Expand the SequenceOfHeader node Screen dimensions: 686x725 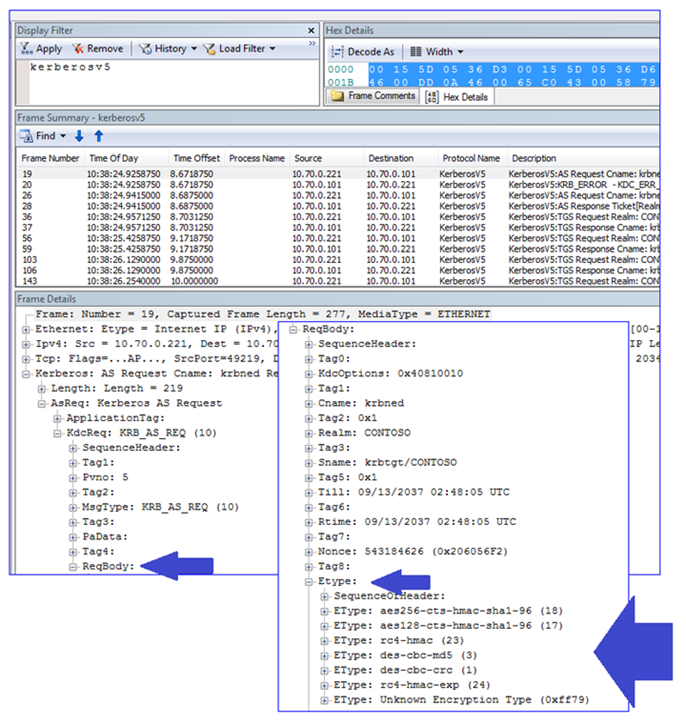tap(325, 596)
